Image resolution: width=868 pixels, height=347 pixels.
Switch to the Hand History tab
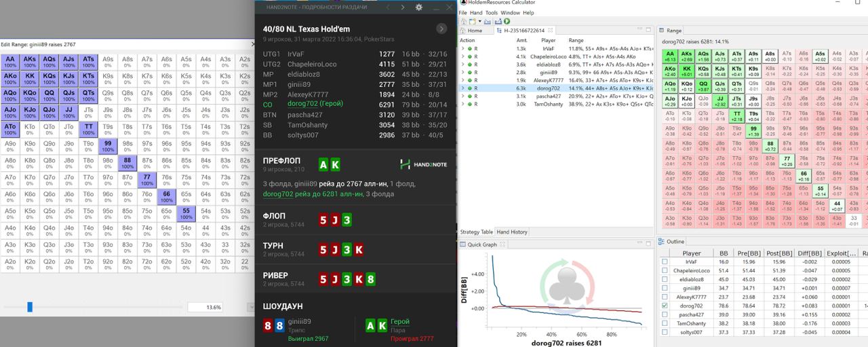coord(512,232)
